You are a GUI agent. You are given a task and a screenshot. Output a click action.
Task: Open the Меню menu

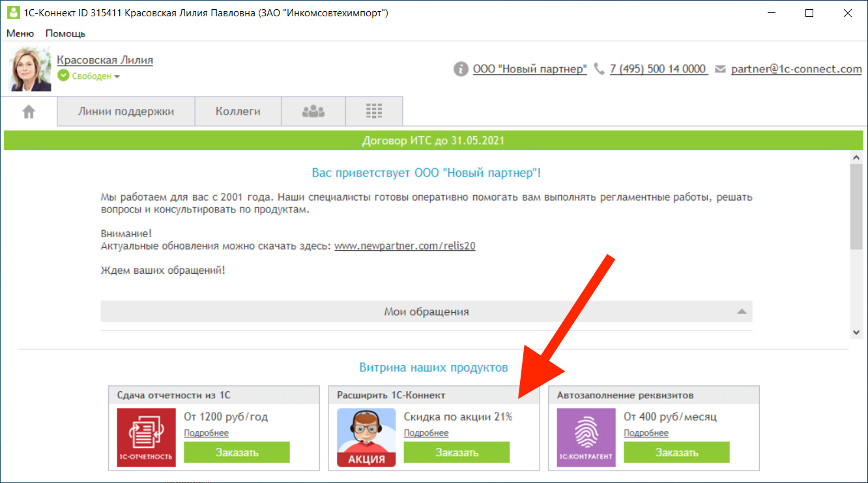click(x=20, y=33)
